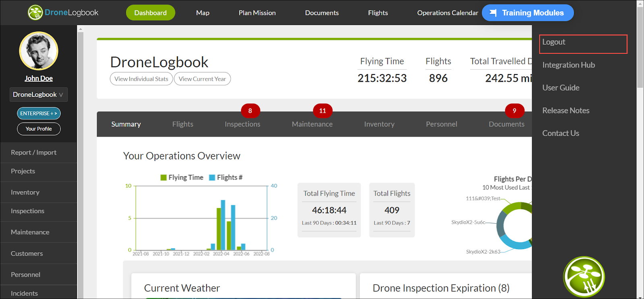
Task: View Release Notes
Action: click(x=566, y=110)
